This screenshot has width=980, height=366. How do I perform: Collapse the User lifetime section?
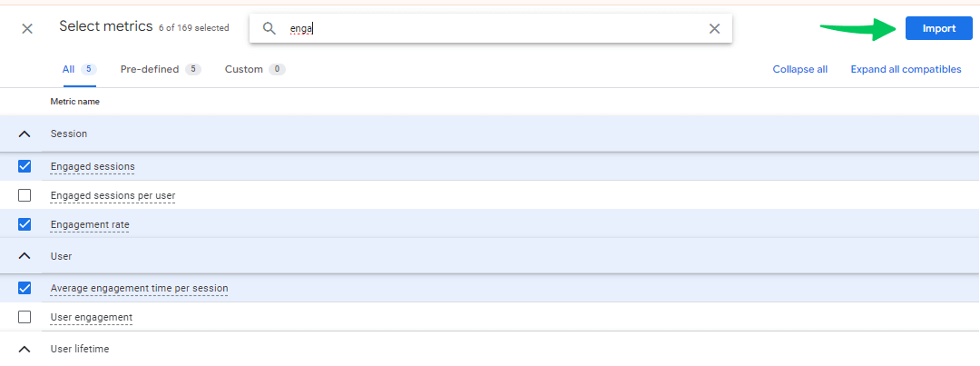[x=24, y=350]
